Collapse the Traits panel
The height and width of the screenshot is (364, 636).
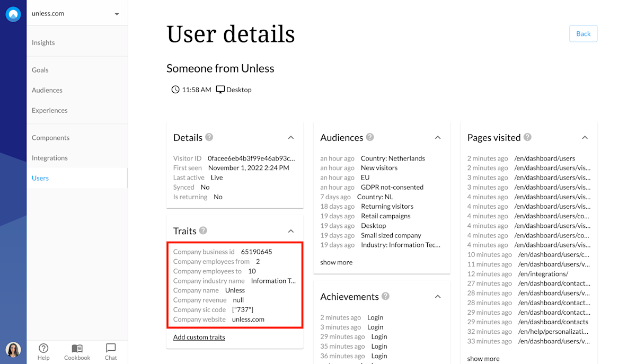coord(291,231)
